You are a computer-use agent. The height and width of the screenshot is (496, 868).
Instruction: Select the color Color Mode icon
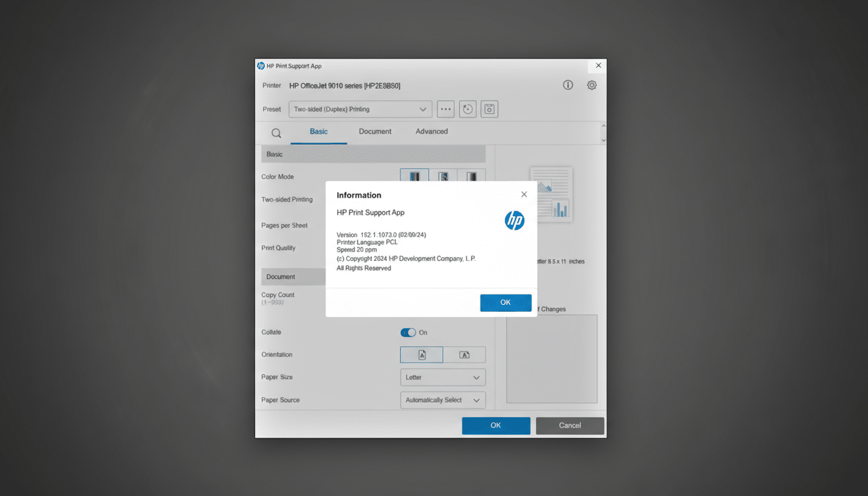(414, 175)
